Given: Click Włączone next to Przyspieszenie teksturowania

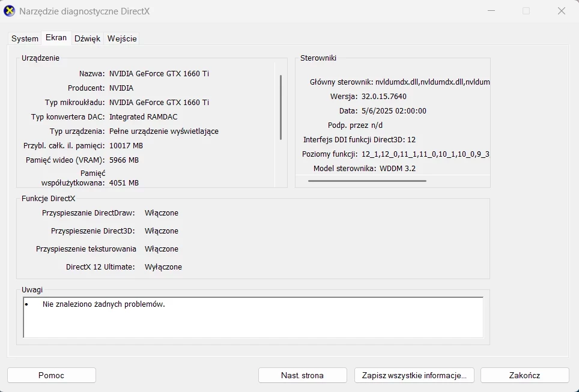Looking at the screenshot, I should (162, 249).
